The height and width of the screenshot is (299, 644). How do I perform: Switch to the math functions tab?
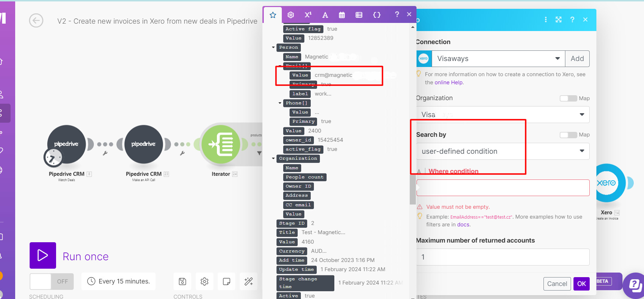pos(308,15)
